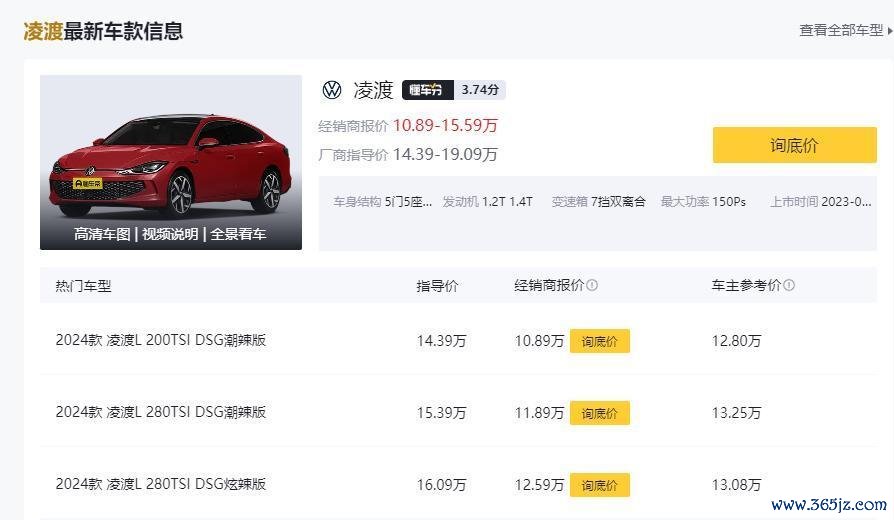Image resolution: width=894 pixels, height=520 pixels.
Task: Click 询底价 for 280TSI DSG炫辣版
Action: [599, 485]
